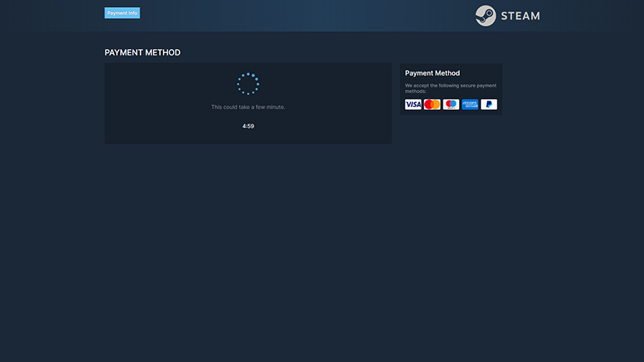Click the loading spinner
Screen dimensions: 644x362
point(248,83)
